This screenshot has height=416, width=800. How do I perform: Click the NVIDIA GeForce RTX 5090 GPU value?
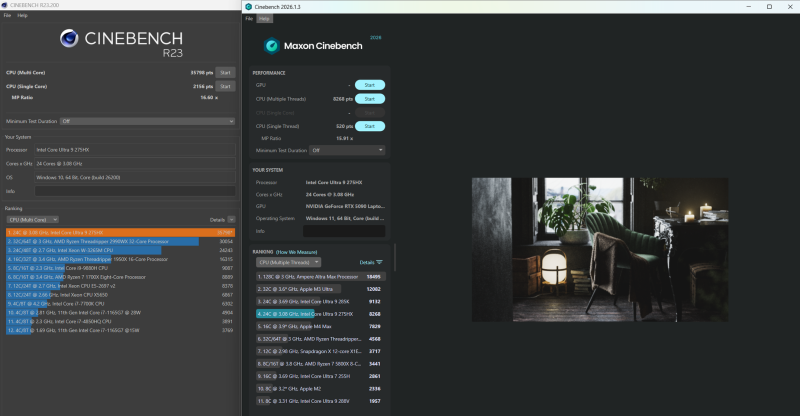pos(345,206)
